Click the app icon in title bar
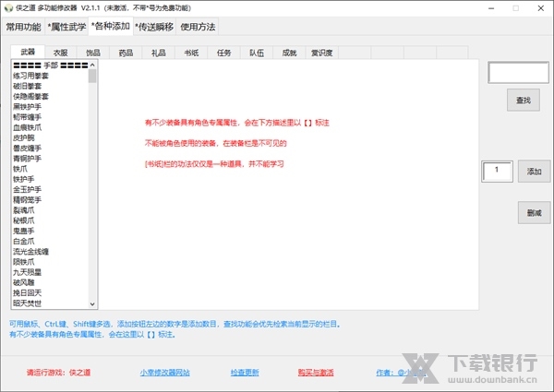Image resolution: width=554 pixels, height=392 pixels. (8, 8)
